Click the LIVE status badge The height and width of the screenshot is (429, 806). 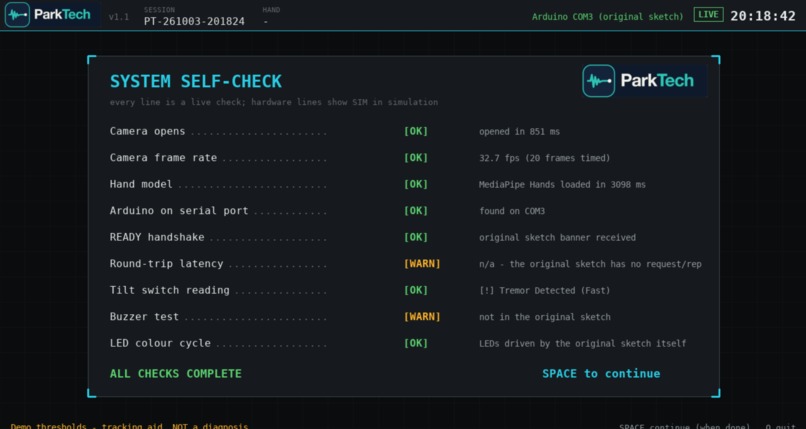(708, 14)
